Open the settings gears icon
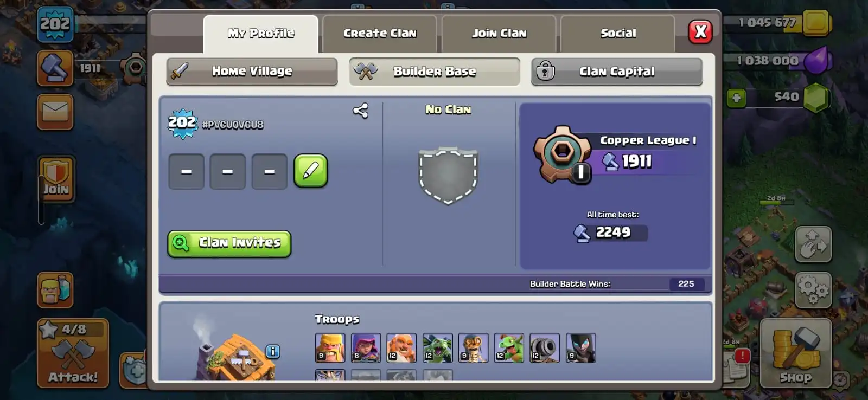868x400 pixels. coord(813,290)
